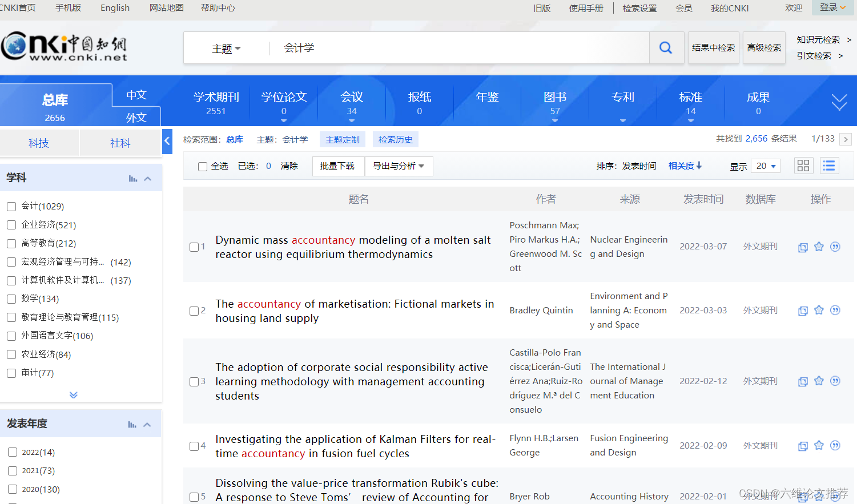The width and height of the screenshot is (857, 504).
Task: Open title 'Dynamic mass accountancy modeling'
Action: tap(353, 247)
